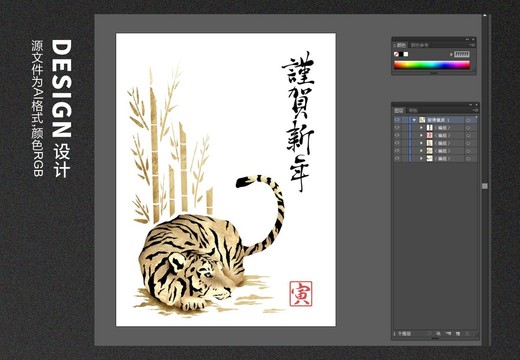Click the target circle of third 编组

(468, 143)
